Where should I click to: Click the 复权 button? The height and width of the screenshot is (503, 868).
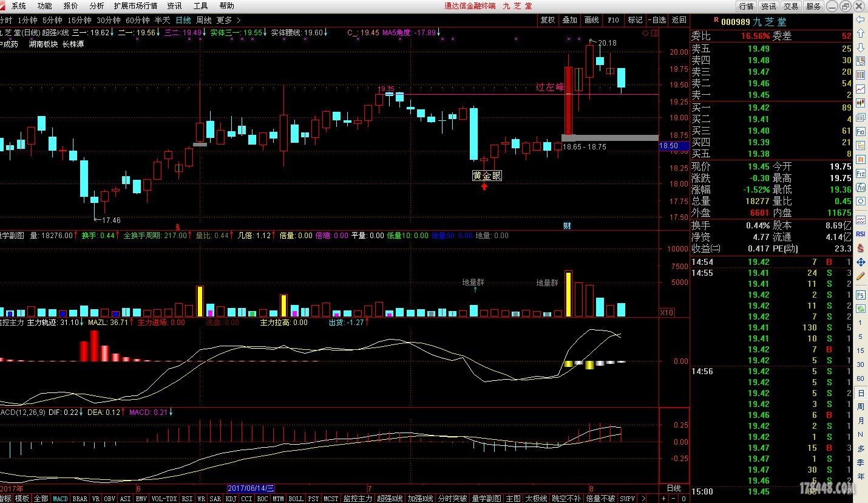tap(548, 20)
